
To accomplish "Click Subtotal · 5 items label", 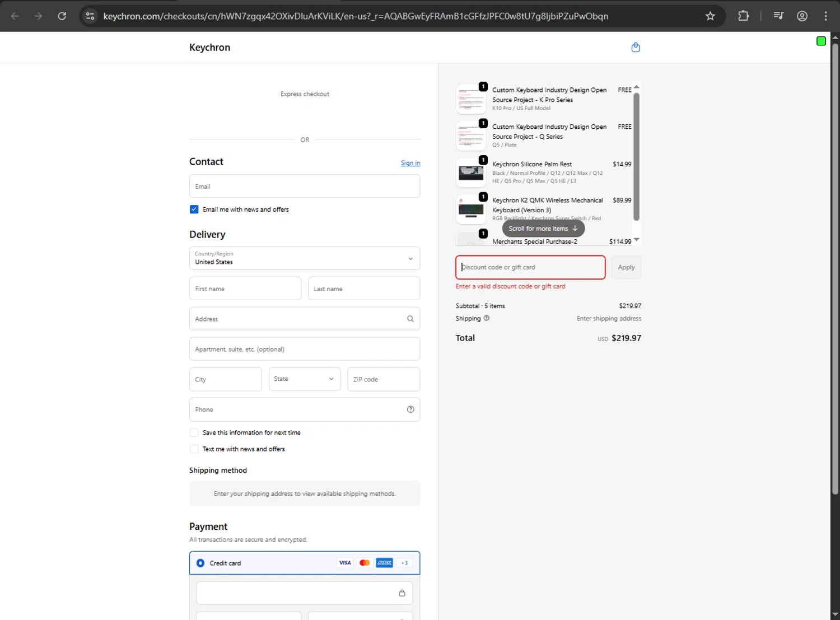I will point(480,306).
